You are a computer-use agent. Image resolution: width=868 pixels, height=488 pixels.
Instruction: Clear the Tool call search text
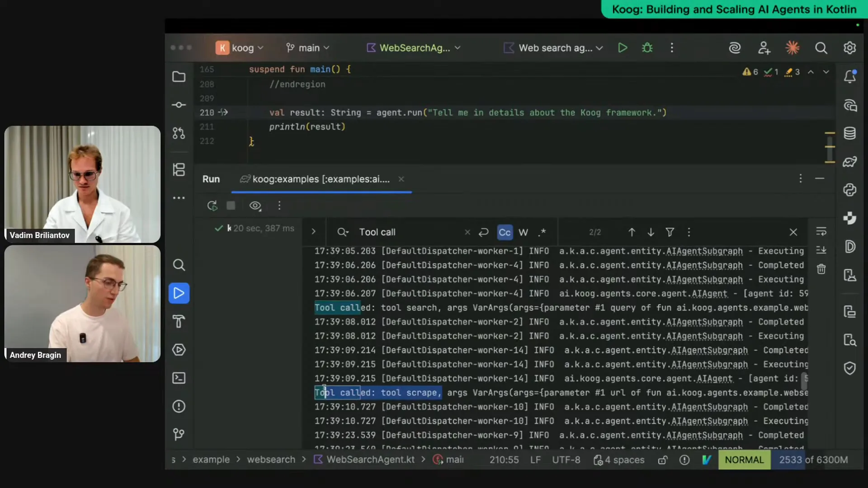click(x=467, y=232)
